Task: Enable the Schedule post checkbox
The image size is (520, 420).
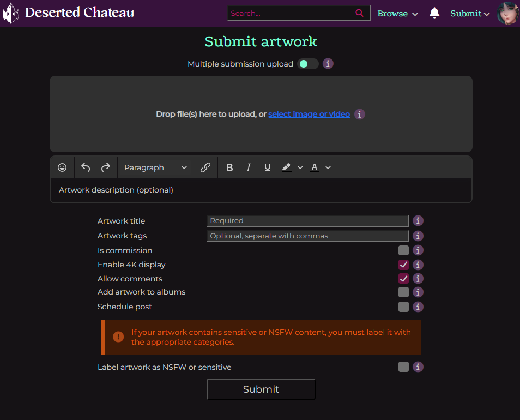Action: 403,307
